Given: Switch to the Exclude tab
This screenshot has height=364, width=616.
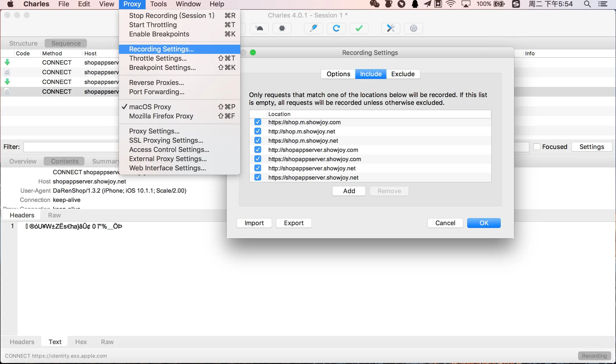Looking at the screenshot, I should (403, 74).
